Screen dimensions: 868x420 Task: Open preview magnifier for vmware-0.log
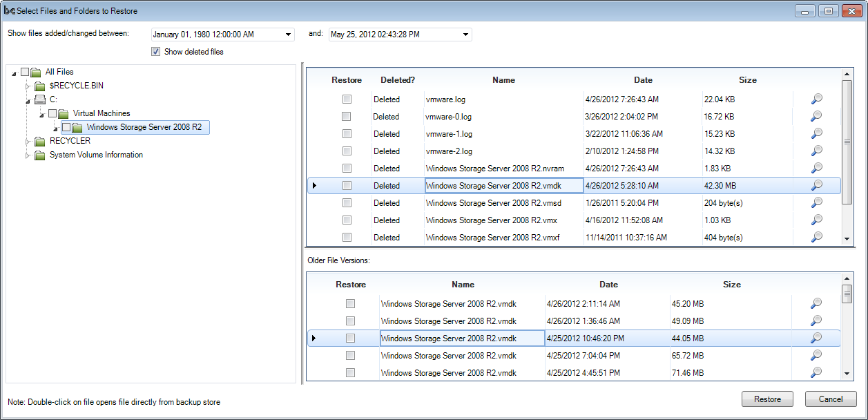(816, 116)
